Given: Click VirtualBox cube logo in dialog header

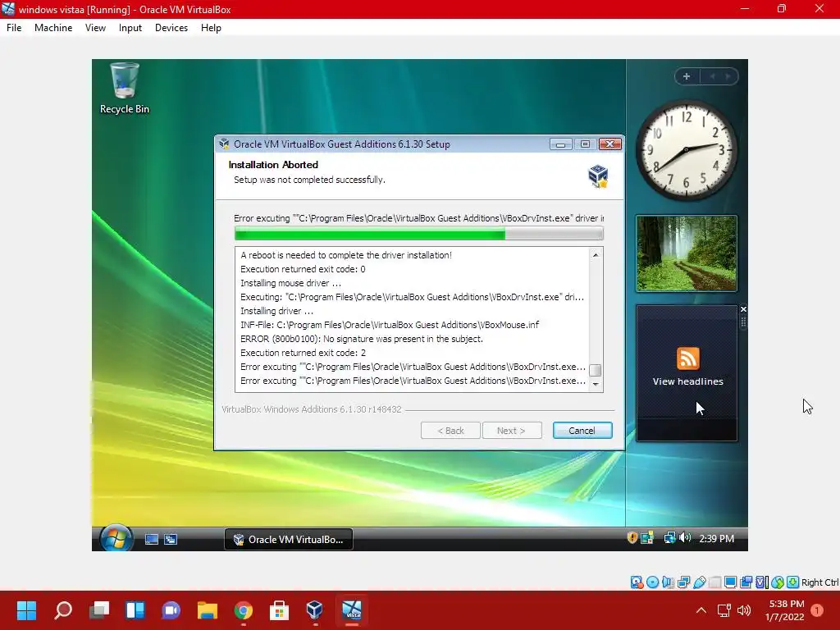Looking at the screenshot, I should (x=598, y=176).
